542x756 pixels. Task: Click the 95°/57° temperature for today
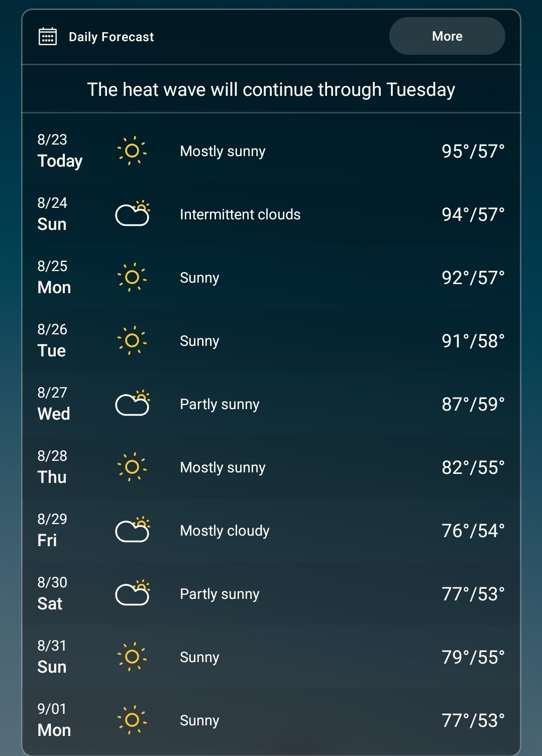(x=473, y=151)
